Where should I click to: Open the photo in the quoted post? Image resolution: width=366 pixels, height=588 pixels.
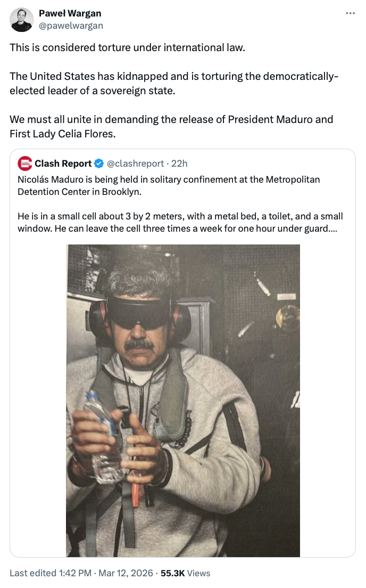(182, 399)
